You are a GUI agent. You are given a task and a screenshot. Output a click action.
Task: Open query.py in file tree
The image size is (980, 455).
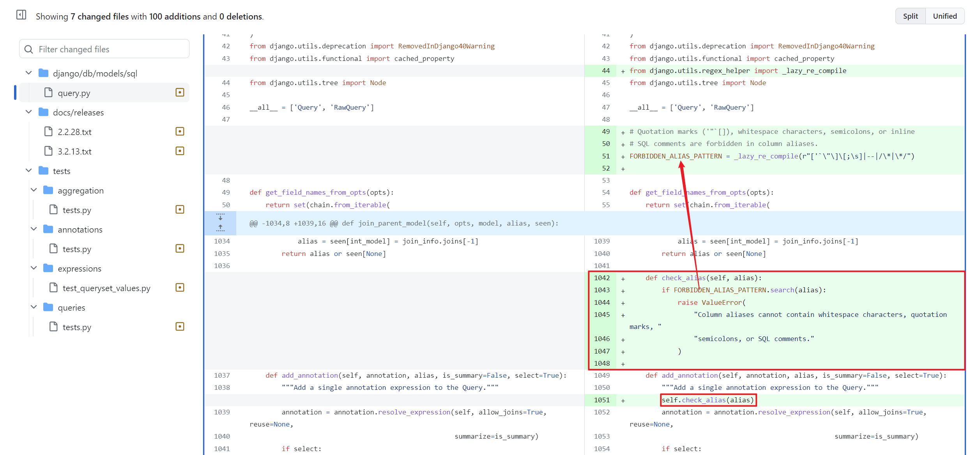pos(74,93)
